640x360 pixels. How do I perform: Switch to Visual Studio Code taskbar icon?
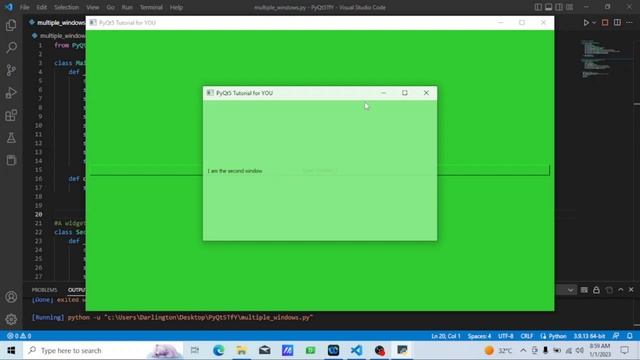[356, 350]
